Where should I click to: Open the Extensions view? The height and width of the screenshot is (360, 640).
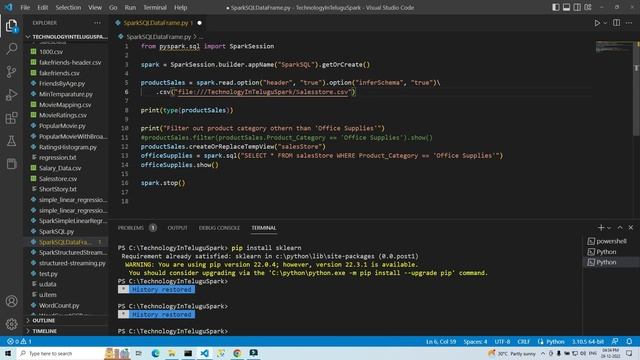[11, 118]
